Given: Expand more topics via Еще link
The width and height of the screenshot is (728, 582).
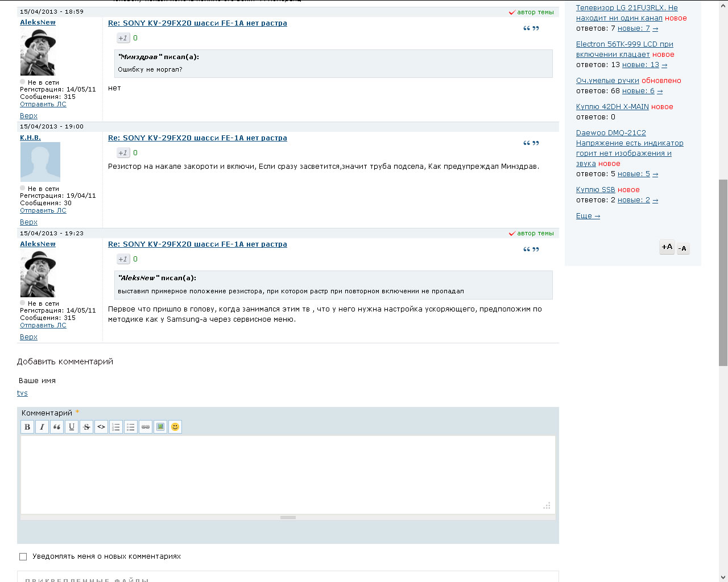Looking at the screenshot, I should pyautogui.click(x=588, y=216).
